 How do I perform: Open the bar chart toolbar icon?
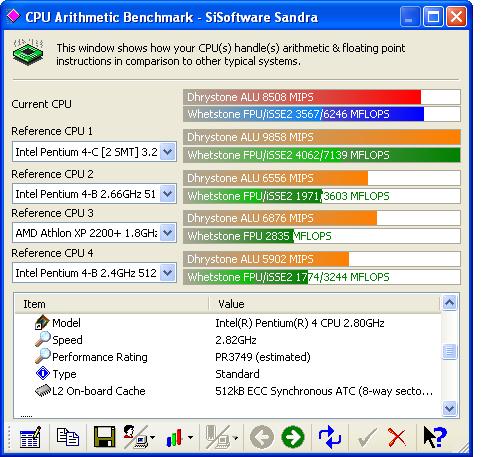174,437
